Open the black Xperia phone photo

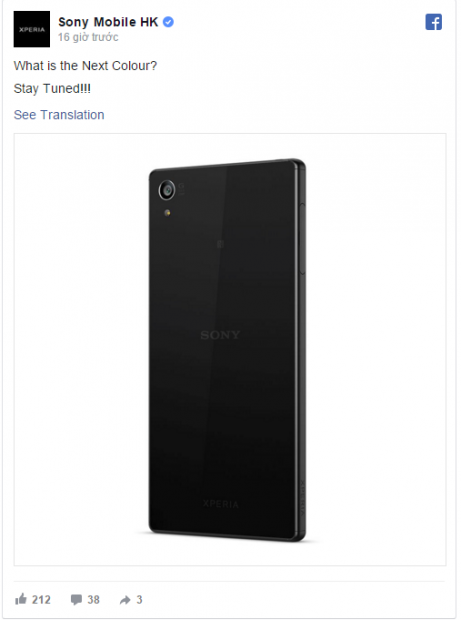(230, 350)
